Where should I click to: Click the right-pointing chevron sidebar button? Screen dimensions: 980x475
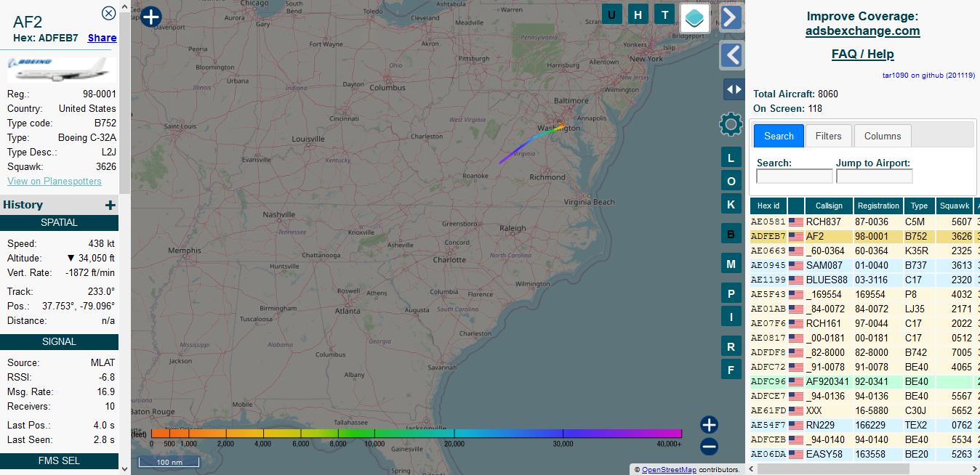[731, 17]
